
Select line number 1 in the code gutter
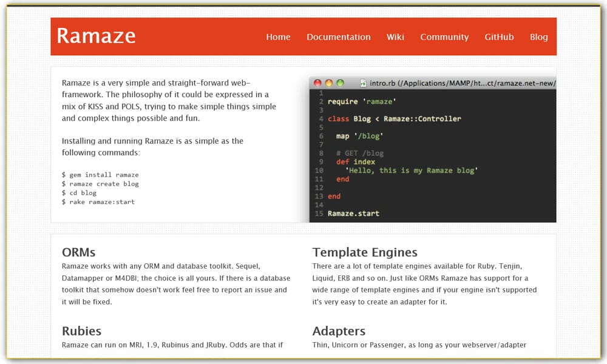point(321,93)
